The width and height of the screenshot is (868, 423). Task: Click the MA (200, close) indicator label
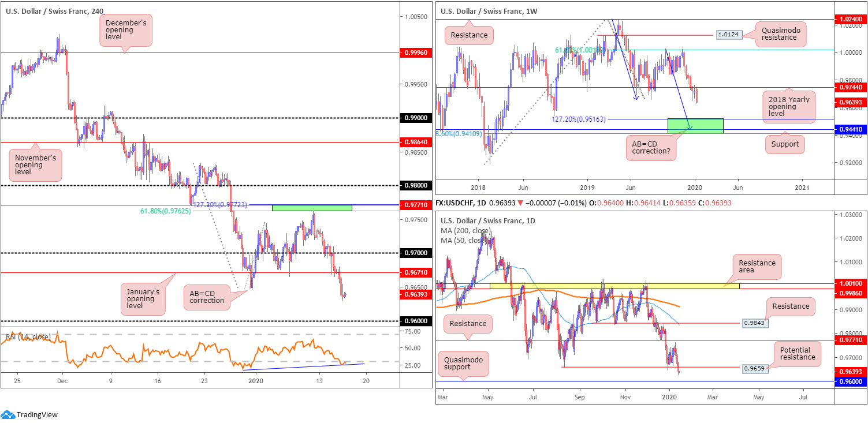465,231
